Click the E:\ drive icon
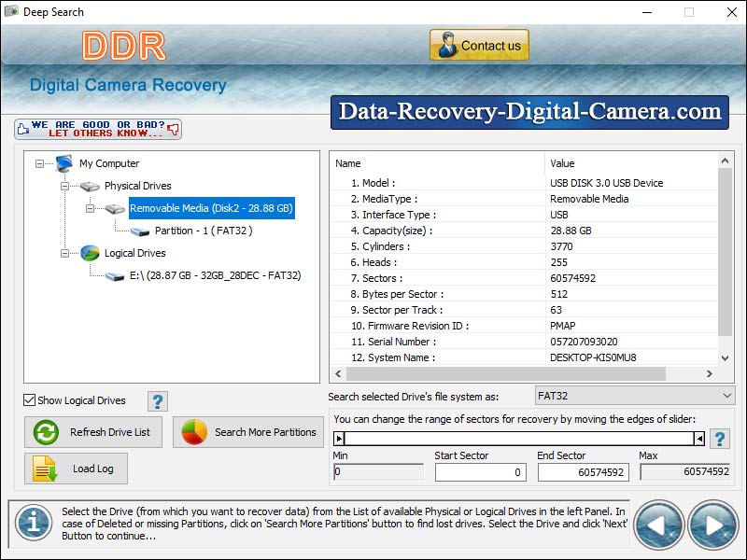The width and height of the screenshot is (747, 560). click(x=115, y=276)
